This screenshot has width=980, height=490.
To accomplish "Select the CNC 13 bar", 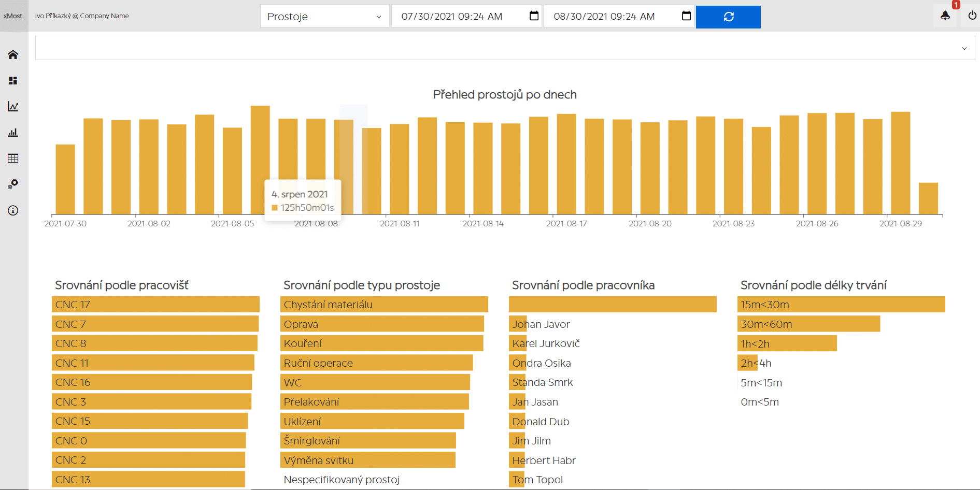I will 148,479.
